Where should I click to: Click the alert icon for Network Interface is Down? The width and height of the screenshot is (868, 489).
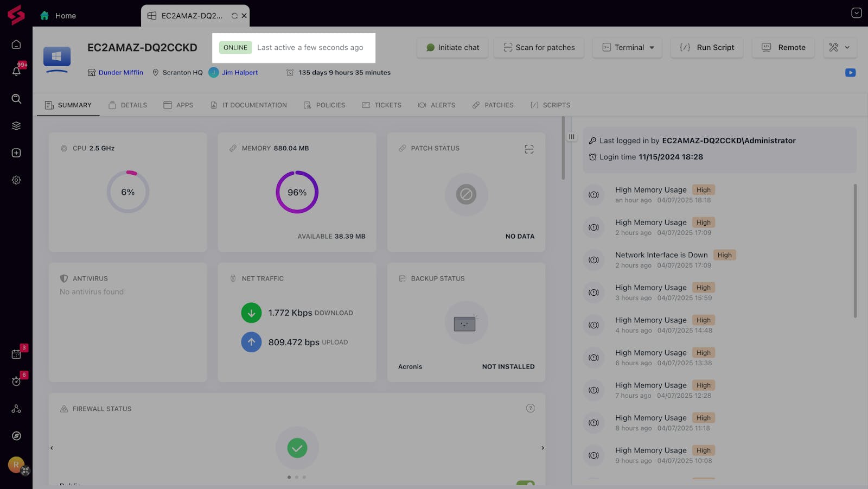point(594,260)
